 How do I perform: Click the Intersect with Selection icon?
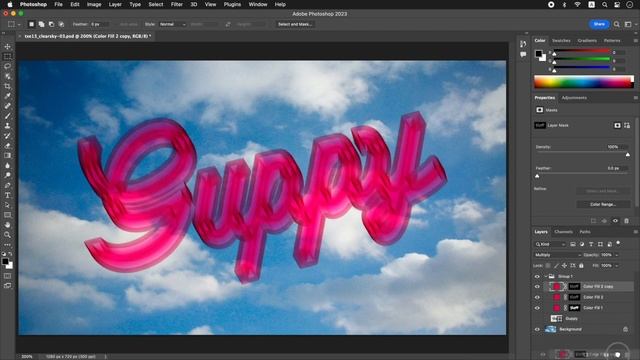coord(61,24)
